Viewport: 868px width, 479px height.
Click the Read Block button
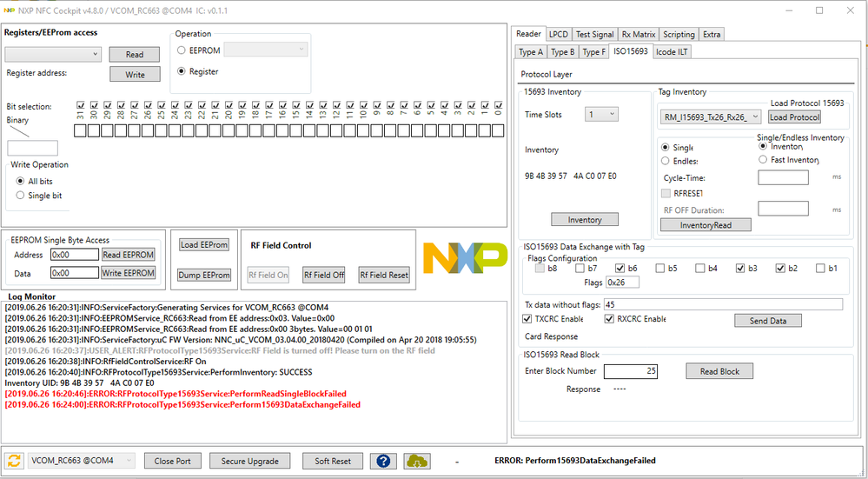tap(719, 371)
